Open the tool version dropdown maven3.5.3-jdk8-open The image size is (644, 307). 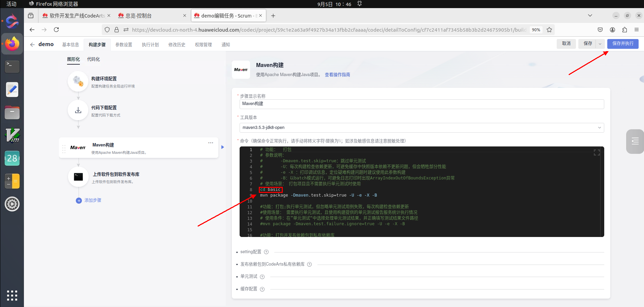coord(422,128)
